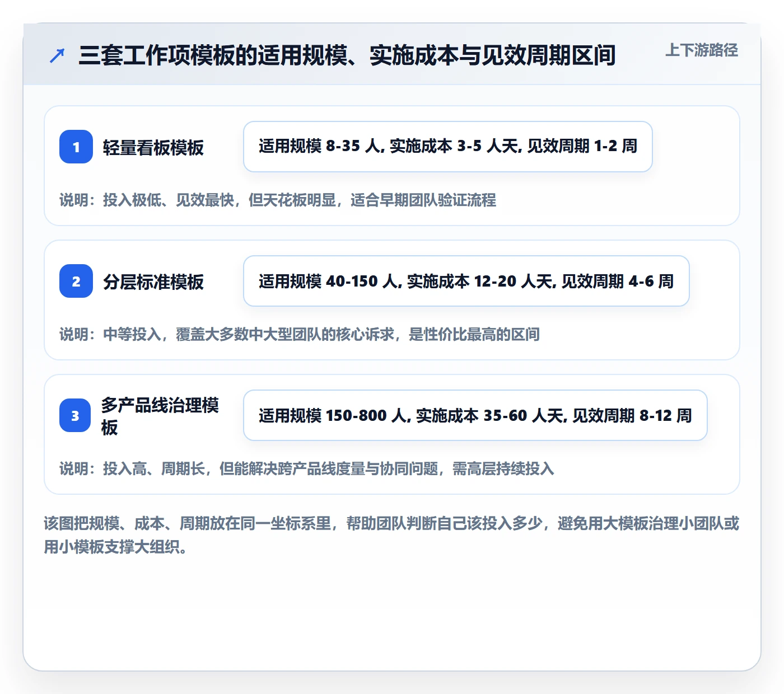The height and width of the screenshot is (694, 784).
Task: Click the description starting 投入极低
Action: click(x=278, y=200)
